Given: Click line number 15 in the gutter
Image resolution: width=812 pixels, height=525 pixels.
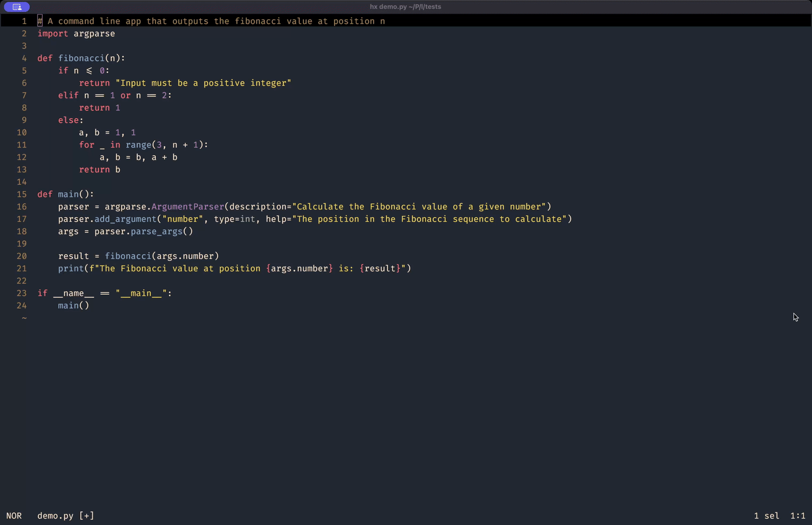Looking at the screenshot, I should [x=21, y=194].
